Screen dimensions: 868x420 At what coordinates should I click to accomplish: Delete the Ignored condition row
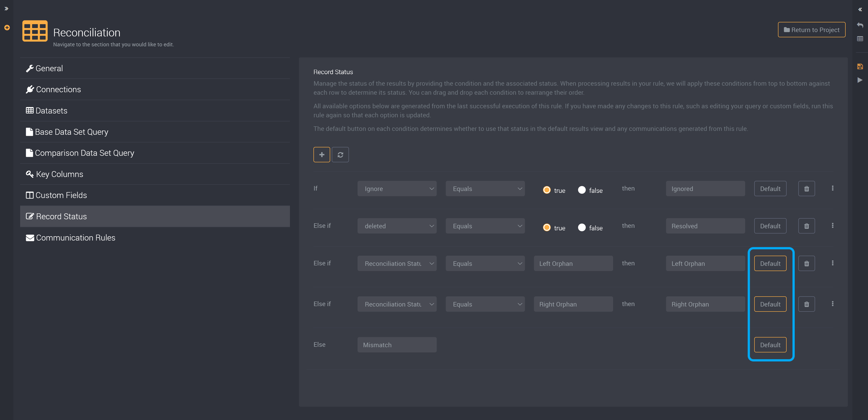coord(806,189)
